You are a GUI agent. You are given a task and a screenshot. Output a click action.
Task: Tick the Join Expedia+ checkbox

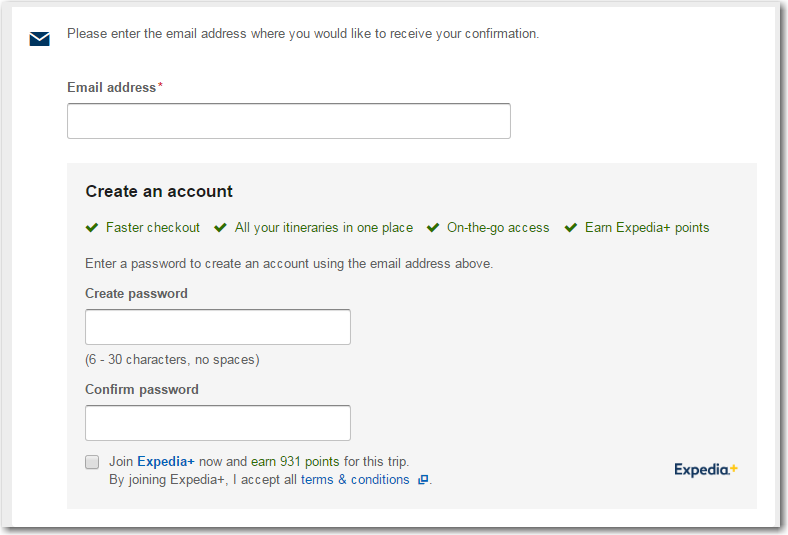click(92, 462)
